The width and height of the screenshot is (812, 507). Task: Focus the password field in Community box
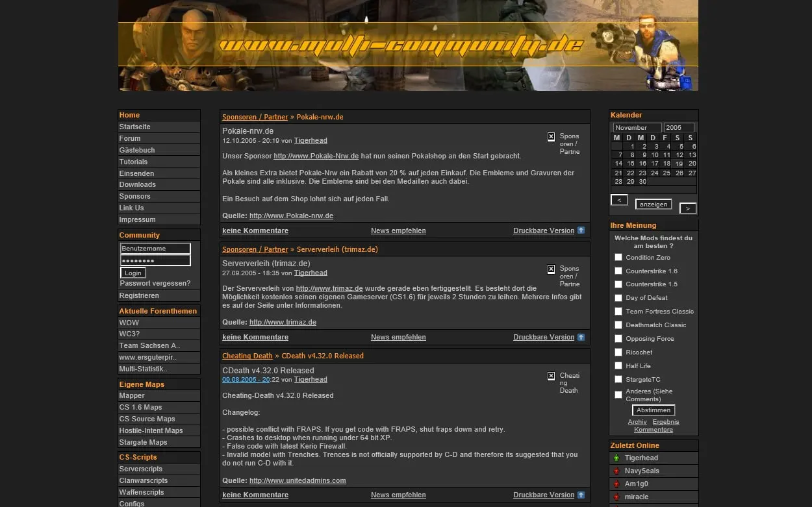(155, 260)
